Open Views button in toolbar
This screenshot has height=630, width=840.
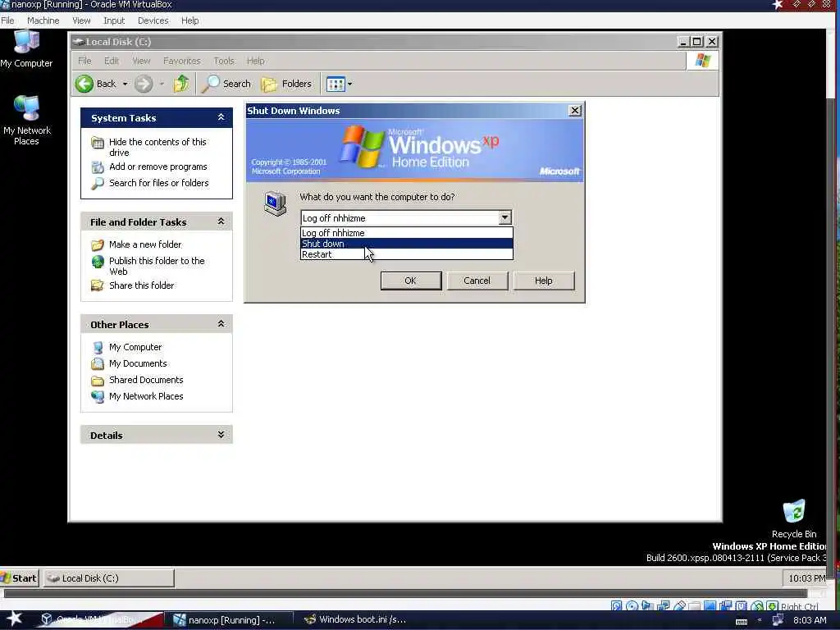pyautogui.click(x=336, y=84)
